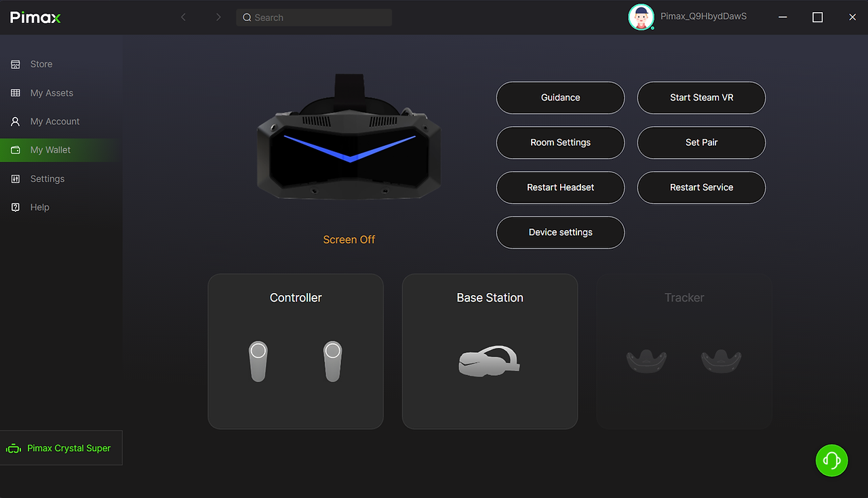The width and height of the screenshot is (868, 498).
Task: Click the Pimax logo
Action: 35,18
